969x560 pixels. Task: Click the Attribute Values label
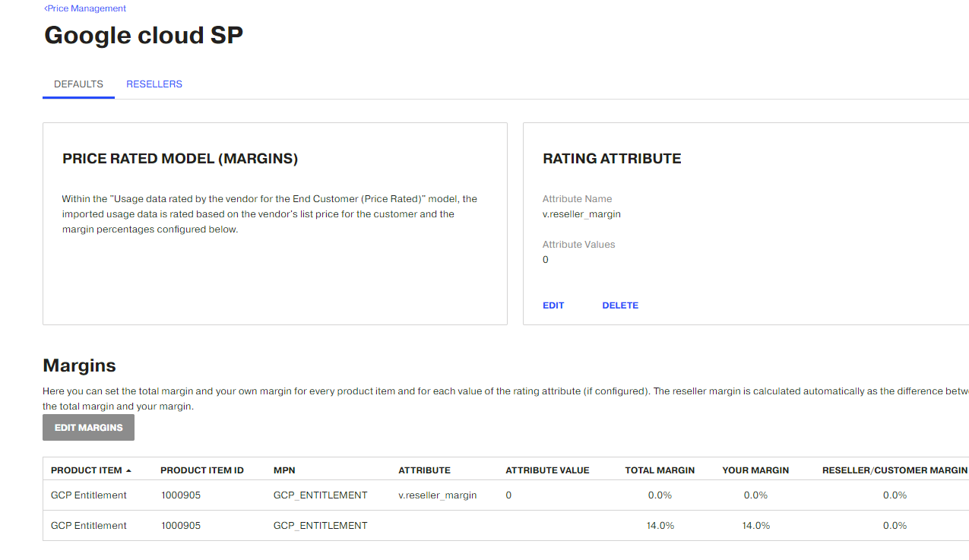coord(579,245)
